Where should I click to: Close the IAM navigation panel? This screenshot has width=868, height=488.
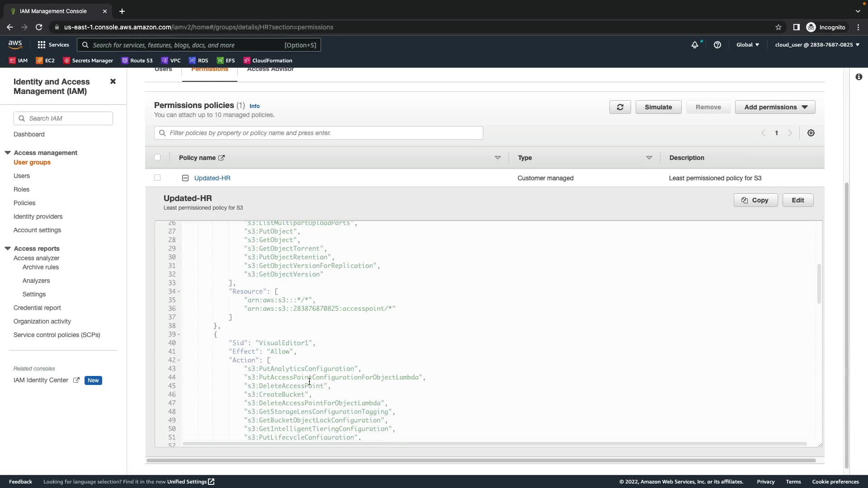113,81
